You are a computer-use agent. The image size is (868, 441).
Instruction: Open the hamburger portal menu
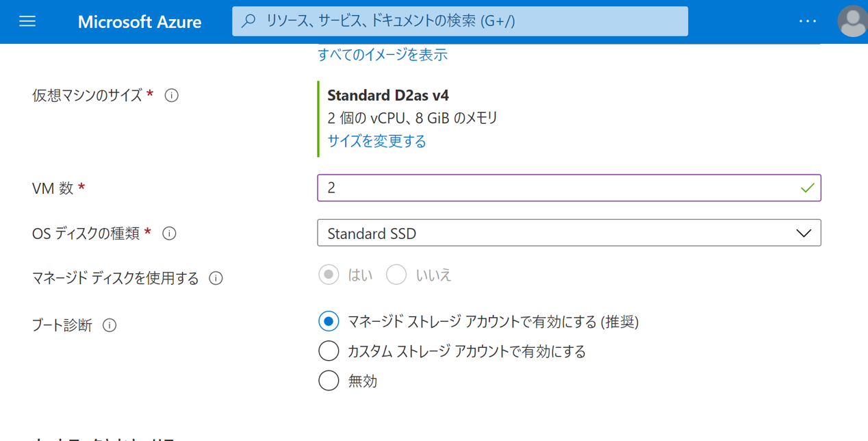coord(27,21)
